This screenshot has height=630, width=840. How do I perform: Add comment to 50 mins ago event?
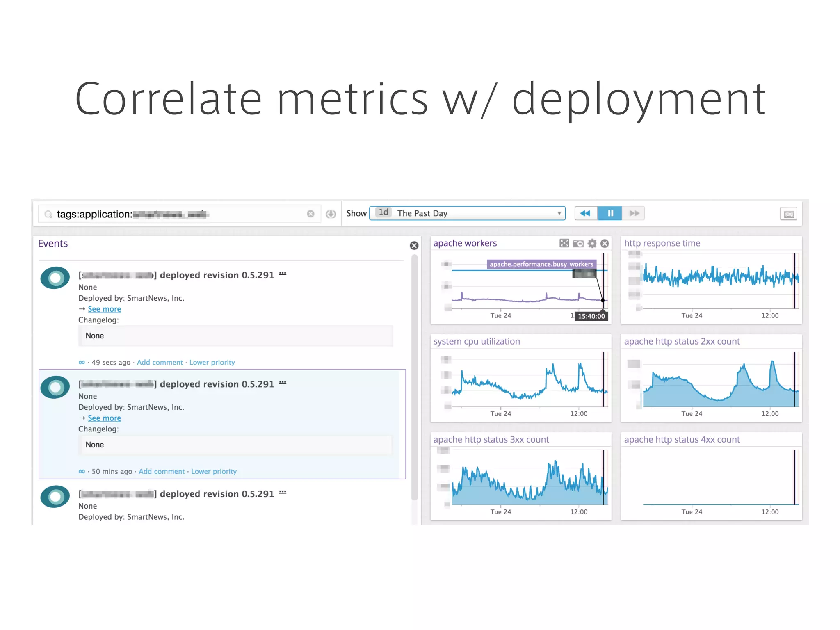(x=162, y=471)
